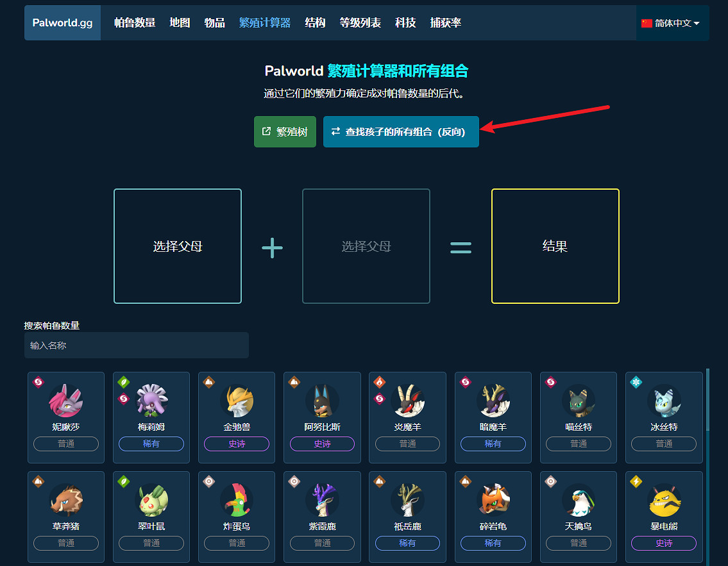This screenshot has width=728, height=566.
Task: Click the 查找孩子的所有组合 (反向) button
Action: pyautogui.click(x=401, y=132)
